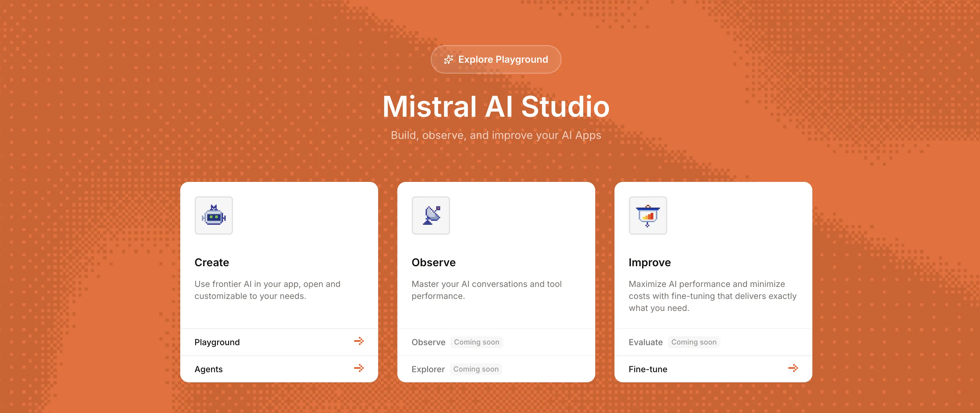
Task: Select the robot icon on the Create card
Action: [x=214, y=216]
